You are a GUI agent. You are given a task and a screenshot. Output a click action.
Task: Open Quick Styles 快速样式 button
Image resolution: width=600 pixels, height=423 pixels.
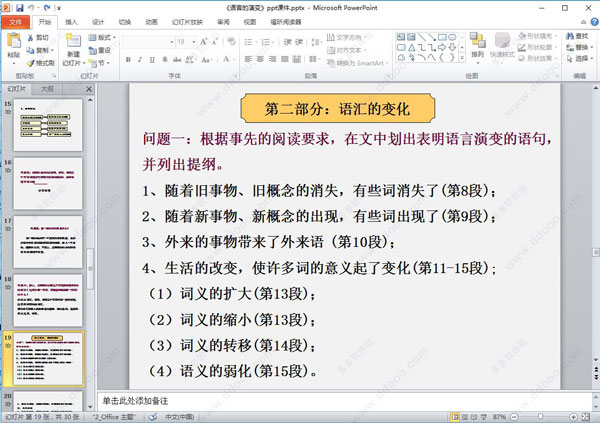(x=502, y=45)
